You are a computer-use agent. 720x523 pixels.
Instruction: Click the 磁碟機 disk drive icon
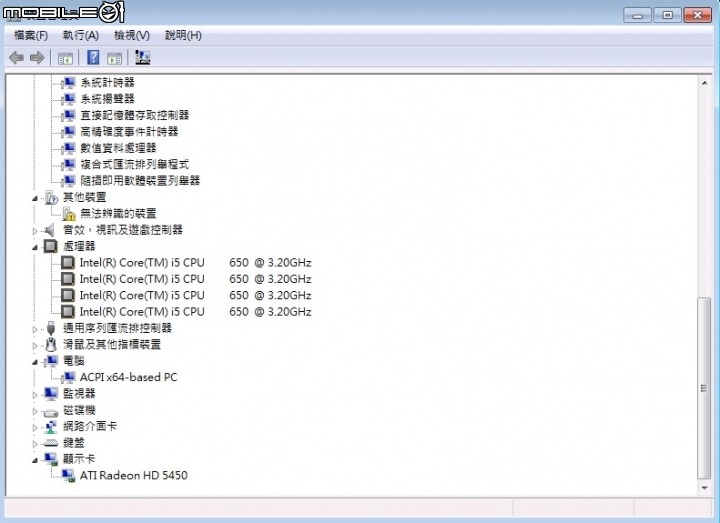point(51,412)
